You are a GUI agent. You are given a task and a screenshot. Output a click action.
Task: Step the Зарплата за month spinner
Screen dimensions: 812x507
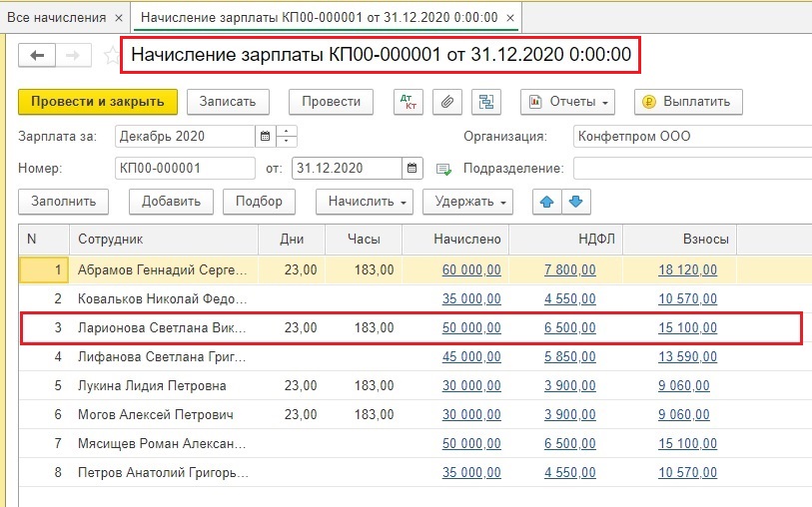click(x=287, y=137)
